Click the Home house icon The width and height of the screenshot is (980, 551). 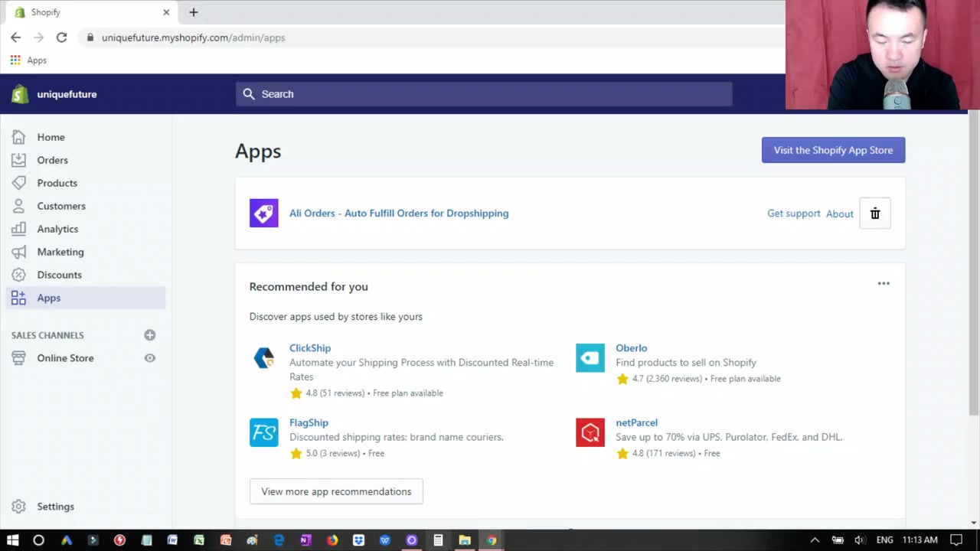[18, 137]
